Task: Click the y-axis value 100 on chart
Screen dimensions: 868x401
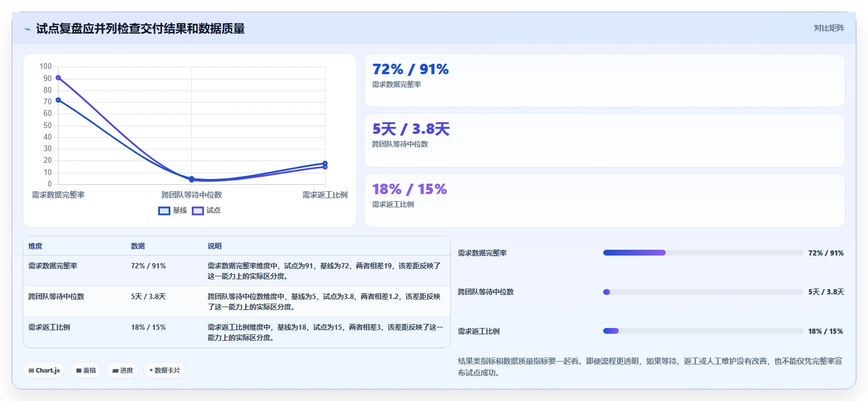Action: (46, 66)
